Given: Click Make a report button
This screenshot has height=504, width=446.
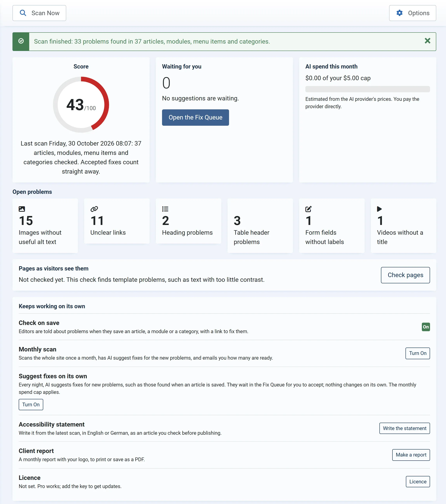Looking at the screenshot, I should click(411, 455).
